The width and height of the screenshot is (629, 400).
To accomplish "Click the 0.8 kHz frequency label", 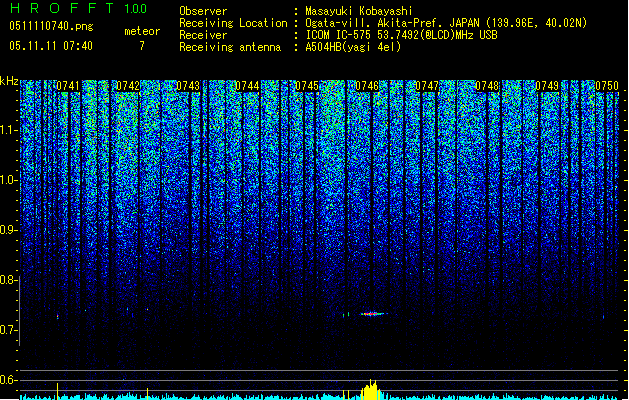I will click(8, 280).
